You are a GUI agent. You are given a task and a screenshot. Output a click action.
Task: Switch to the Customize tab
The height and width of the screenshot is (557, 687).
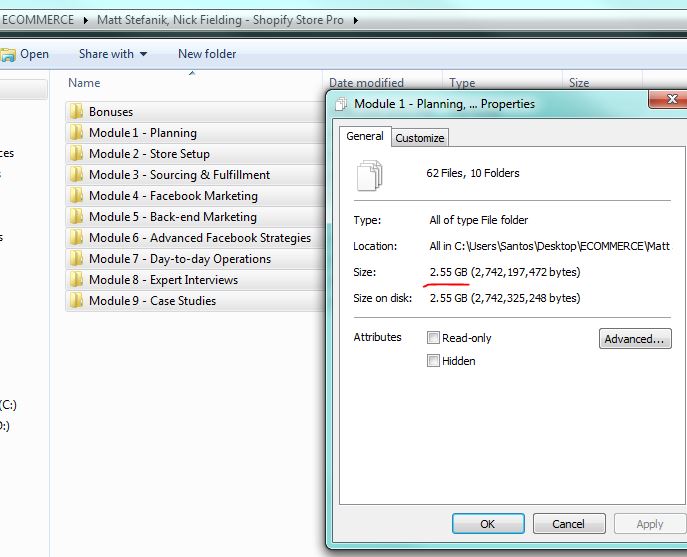[420, 138]
